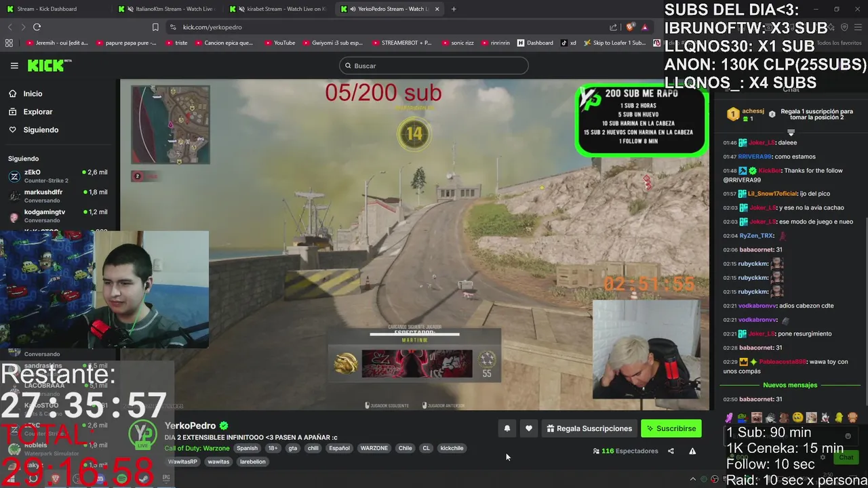Click RyZen_TRX username in chat

coord(756,236)
